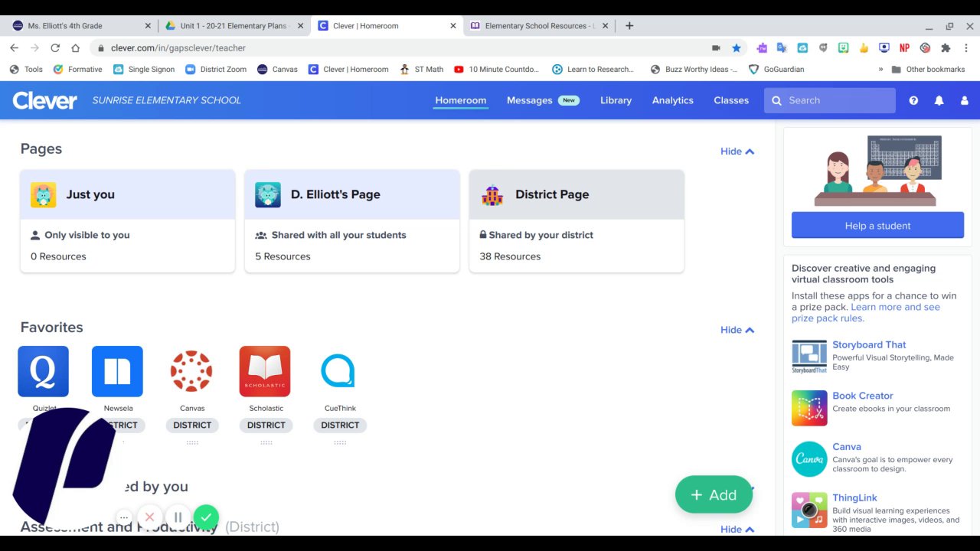Switch to Homeroom nav tab
The height and width of the screenshot is (551, 980).
coord(460,100)
